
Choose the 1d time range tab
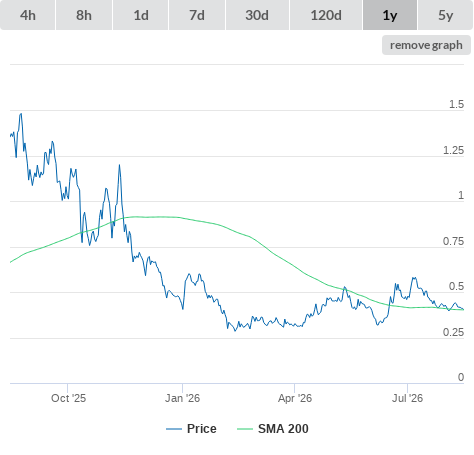tap(141, 15)
